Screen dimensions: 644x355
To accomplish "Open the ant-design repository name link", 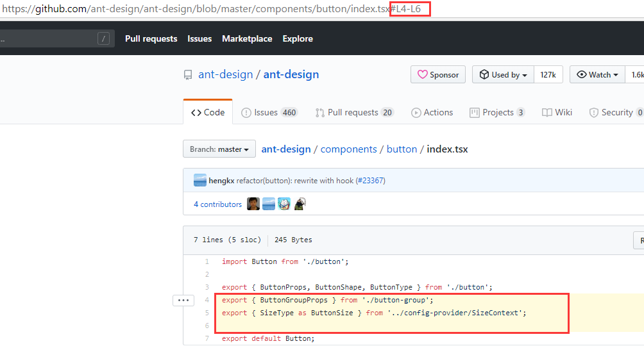I will pos(291,74).
